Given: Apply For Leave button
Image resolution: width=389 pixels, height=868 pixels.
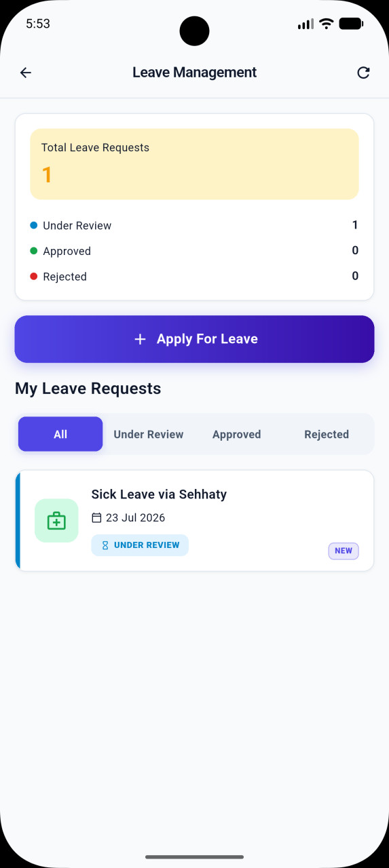Looking at the screenshot, I should click(x=194, y=339).
